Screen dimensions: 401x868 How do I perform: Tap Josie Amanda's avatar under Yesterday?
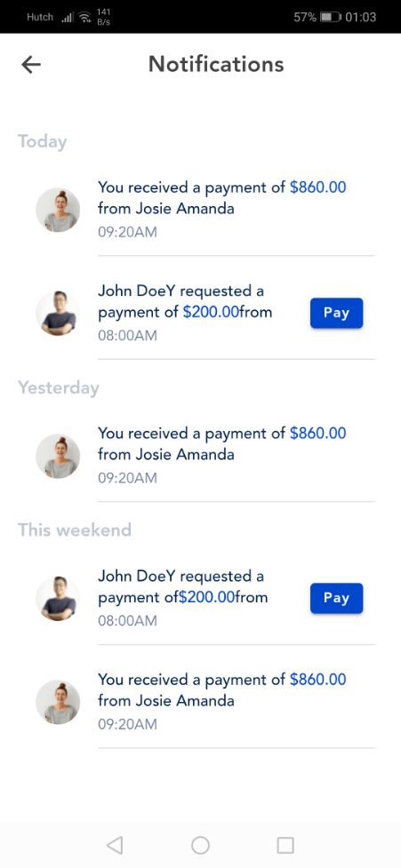click(58, 456)
